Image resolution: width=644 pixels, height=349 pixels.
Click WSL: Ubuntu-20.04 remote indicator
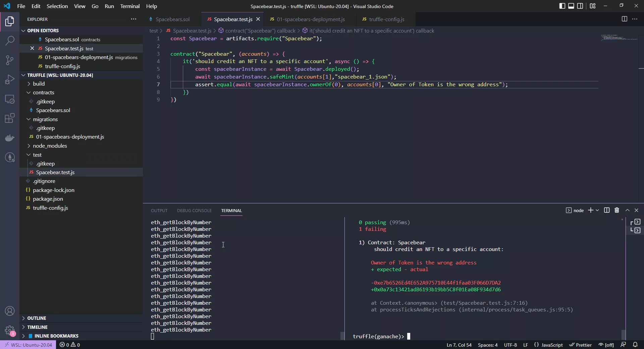29,345
